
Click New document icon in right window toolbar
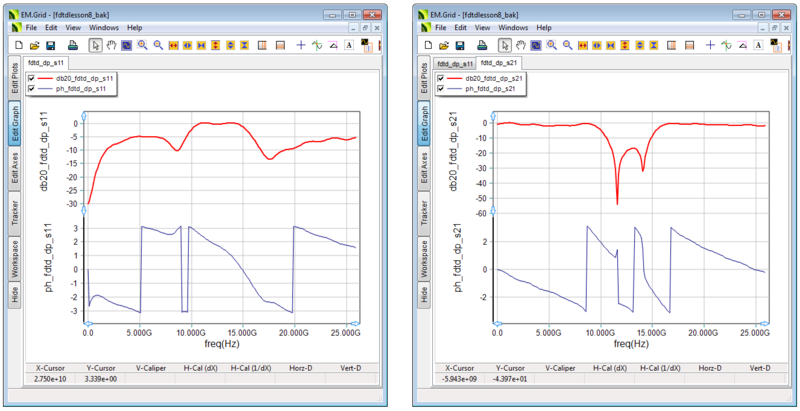pyautogui.click(x=427, y=45)
